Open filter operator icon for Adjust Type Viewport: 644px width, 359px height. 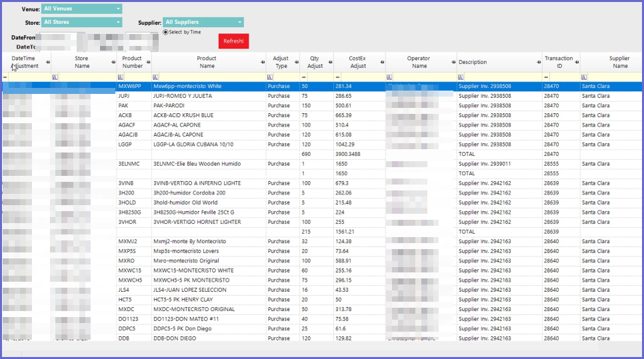pyautogui.click(x=270, y=77)
